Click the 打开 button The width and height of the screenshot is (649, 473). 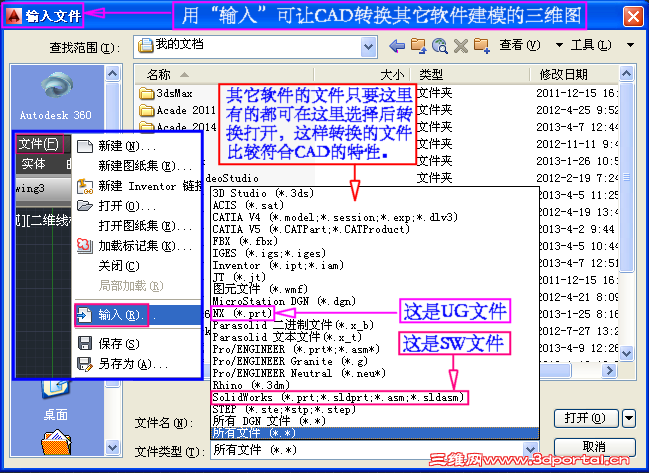tap(586, 418)
